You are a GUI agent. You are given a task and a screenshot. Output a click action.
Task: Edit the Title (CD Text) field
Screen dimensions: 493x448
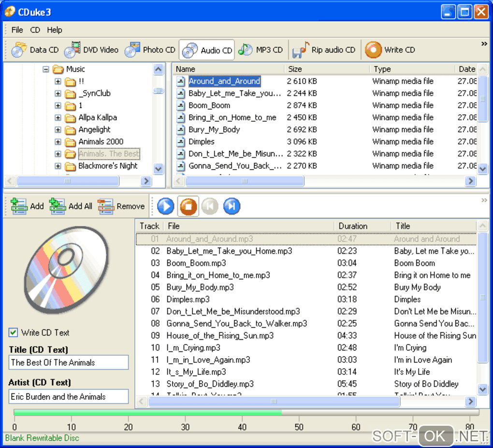[69, 362]
